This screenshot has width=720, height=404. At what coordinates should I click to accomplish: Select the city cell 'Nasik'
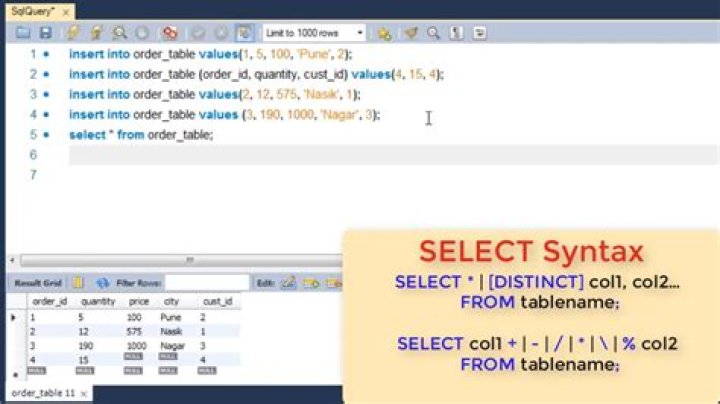171,331
